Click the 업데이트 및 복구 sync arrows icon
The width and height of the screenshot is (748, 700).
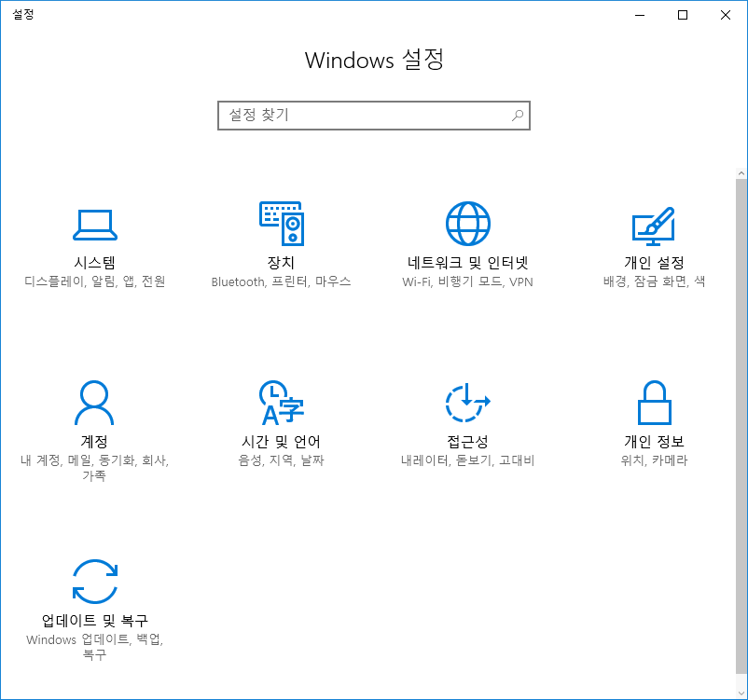95,582
